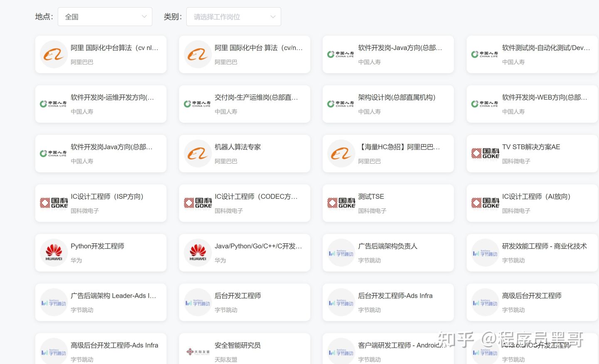Open the 研发效能工程师 - 商业化技术 title
The height and width of the screenshot is (364, 599).
(545, 246)
